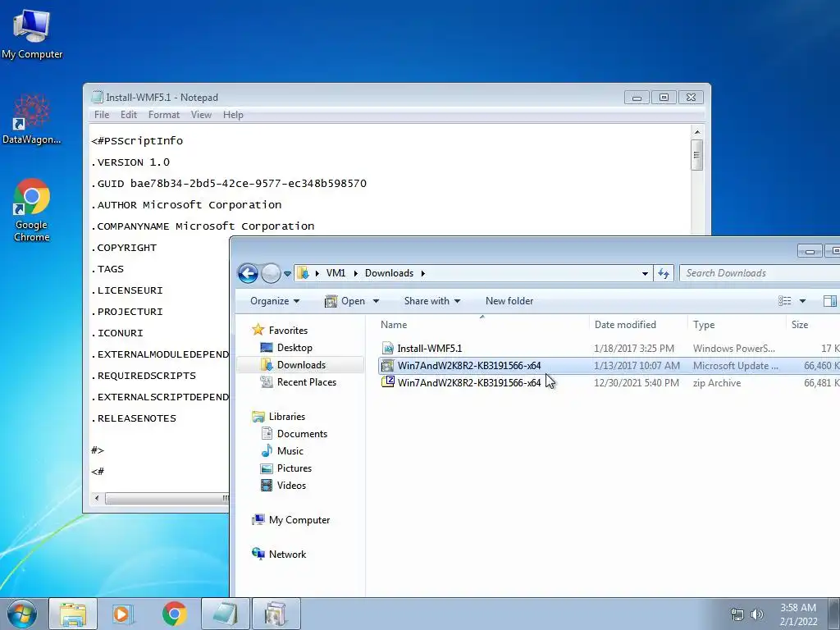Expand the arrow after Downloads in the breadcrumb
This screenshot has width=840, height=630.
(423, 273)
